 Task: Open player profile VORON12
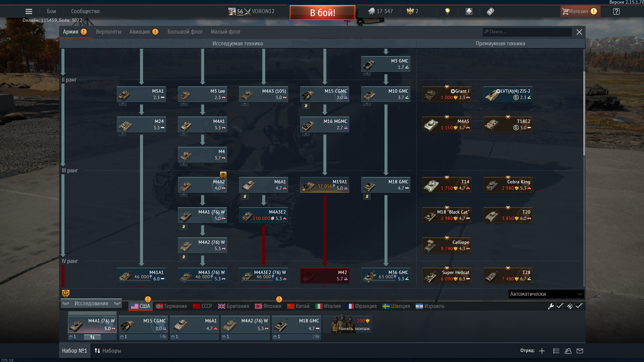point(251,11)
